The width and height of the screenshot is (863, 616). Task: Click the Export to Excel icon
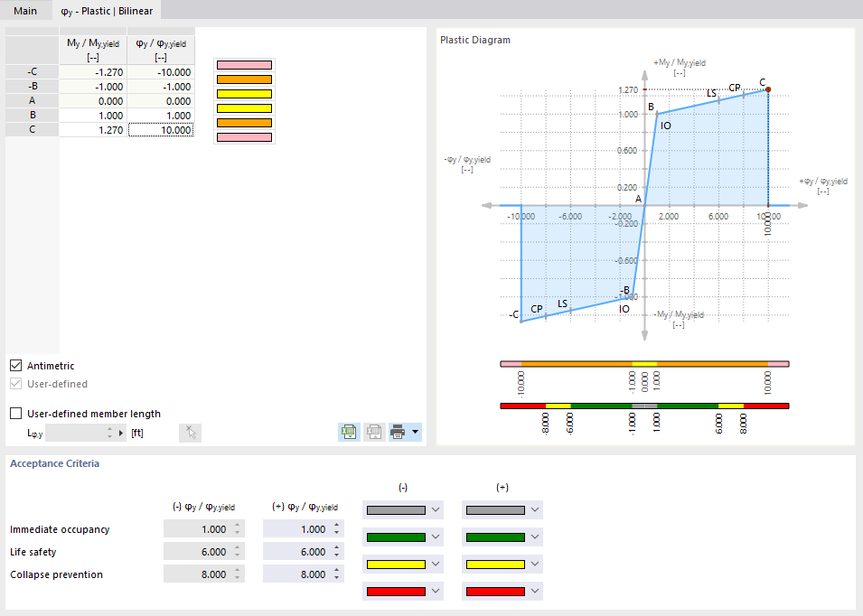(348, 432)
